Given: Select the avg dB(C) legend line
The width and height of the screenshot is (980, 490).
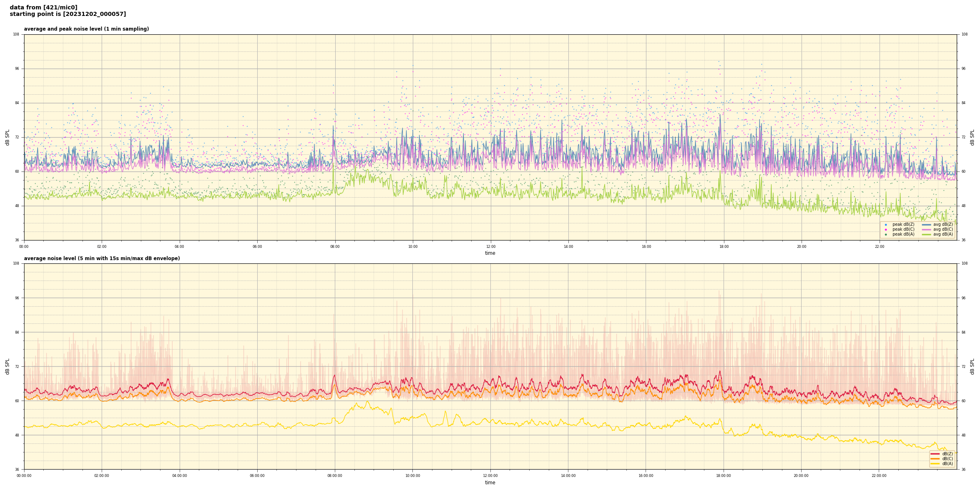Looking at the screenshot, I should pos(926,229).
